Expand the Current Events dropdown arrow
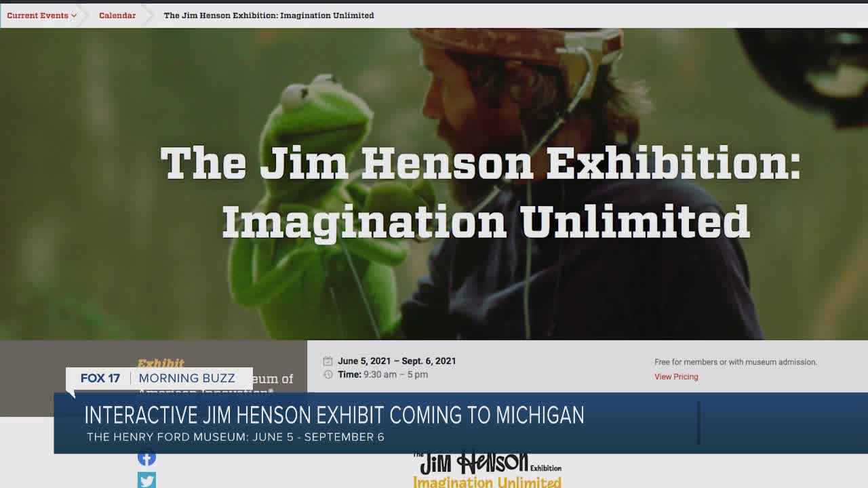This screenshot has width=868, height=488. [x=74, y=16]
